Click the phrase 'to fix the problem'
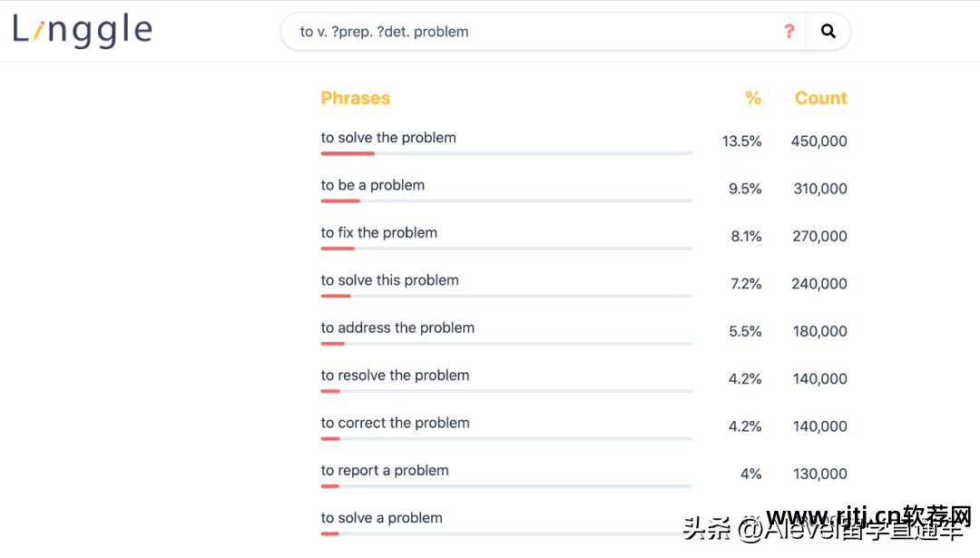 click(x=379, y=232)
